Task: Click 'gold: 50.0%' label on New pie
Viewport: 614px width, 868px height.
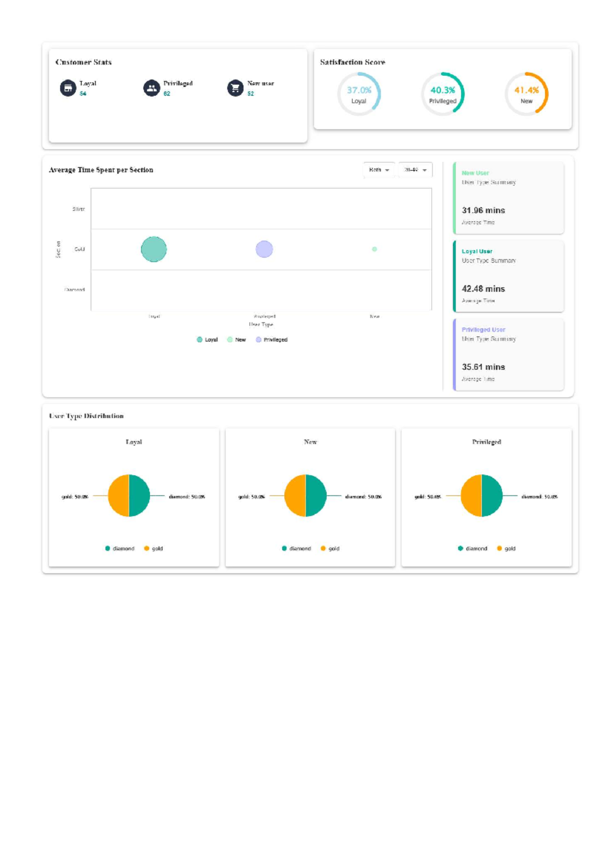Action: pos(251,496)
